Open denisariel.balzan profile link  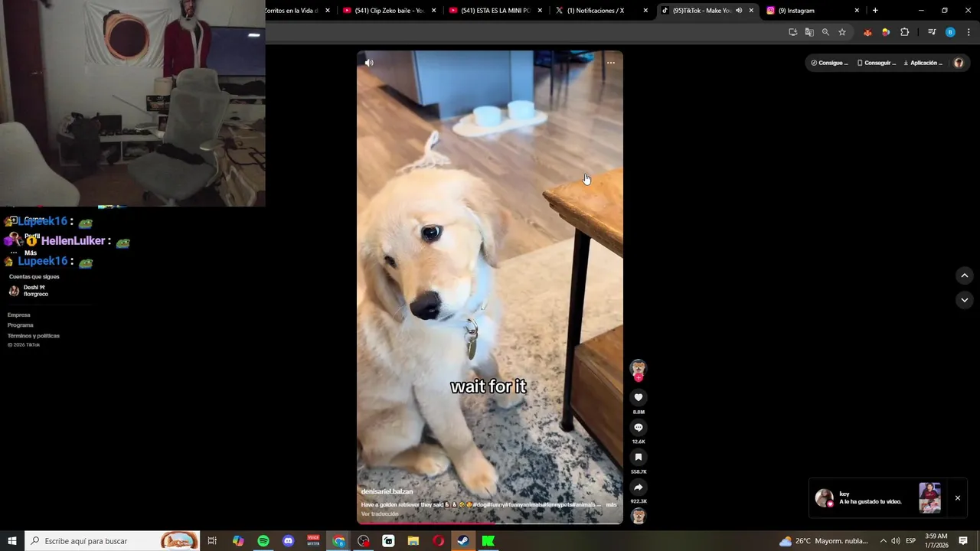coord(387,491)
